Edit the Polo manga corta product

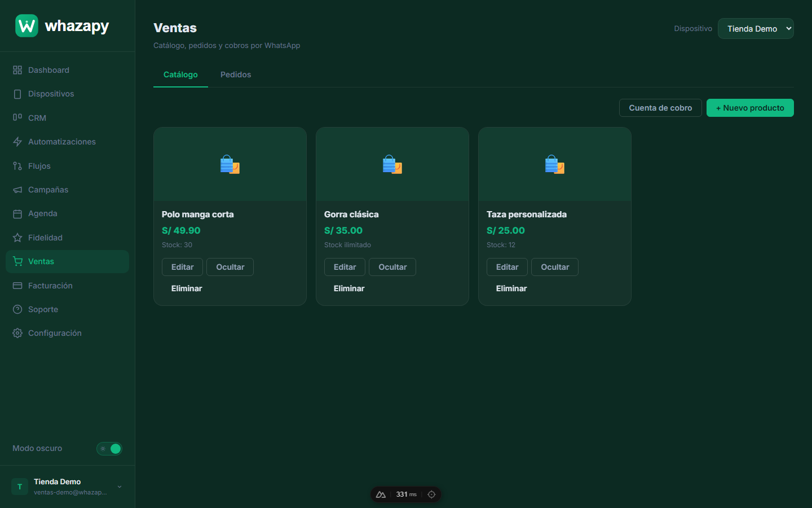[182, 267]
